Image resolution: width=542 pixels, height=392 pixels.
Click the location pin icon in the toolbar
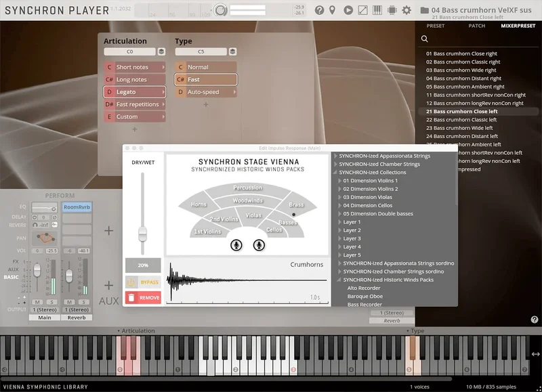332,10
